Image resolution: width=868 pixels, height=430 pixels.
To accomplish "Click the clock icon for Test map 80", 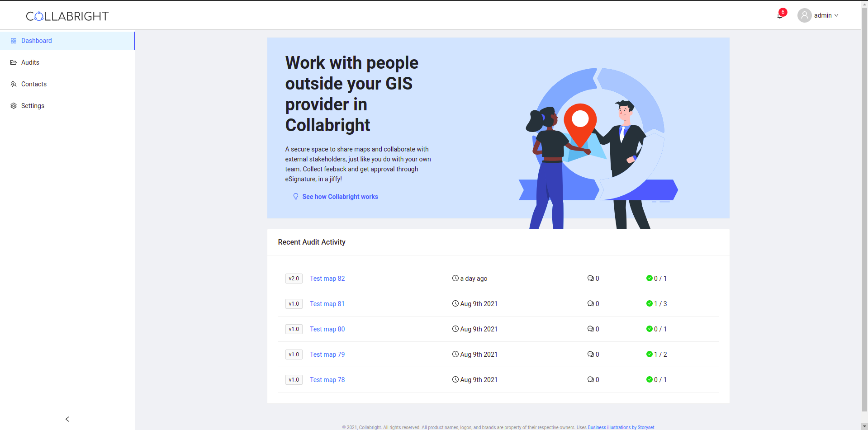I will (x=455, y=329).
